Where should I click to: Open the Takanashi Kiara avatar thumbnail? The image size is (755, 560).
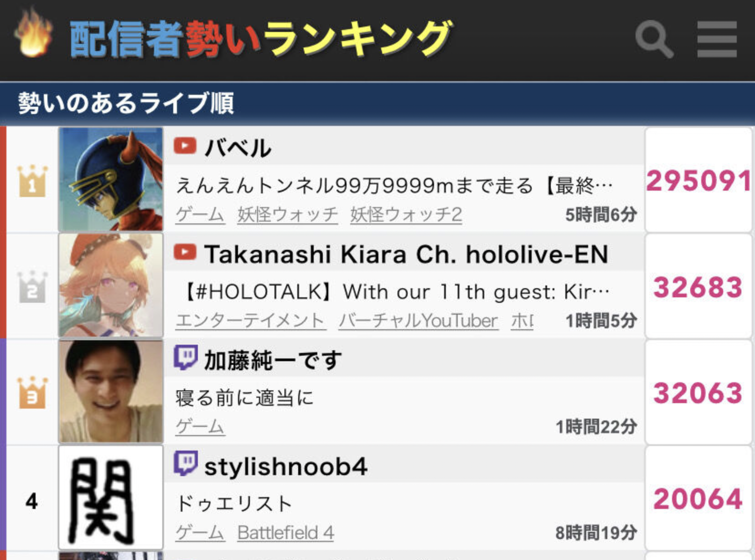[x=111, y=285]
